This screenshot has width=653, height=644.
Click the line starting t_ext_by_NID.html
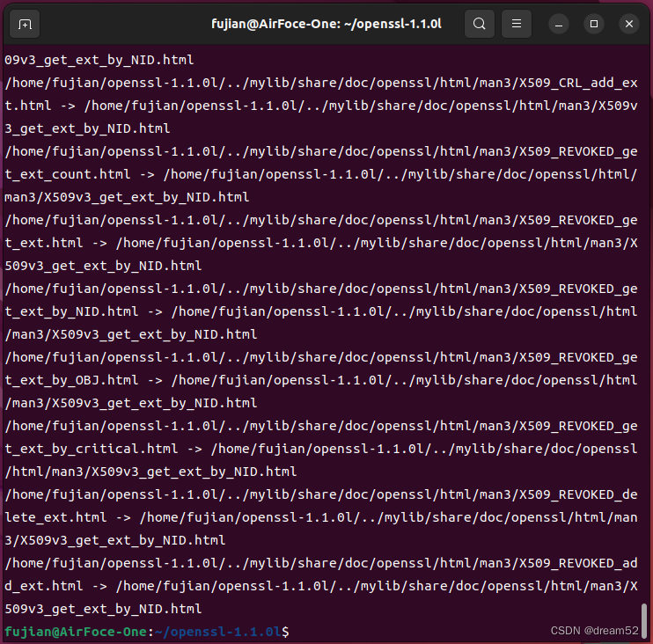[321, 311]
